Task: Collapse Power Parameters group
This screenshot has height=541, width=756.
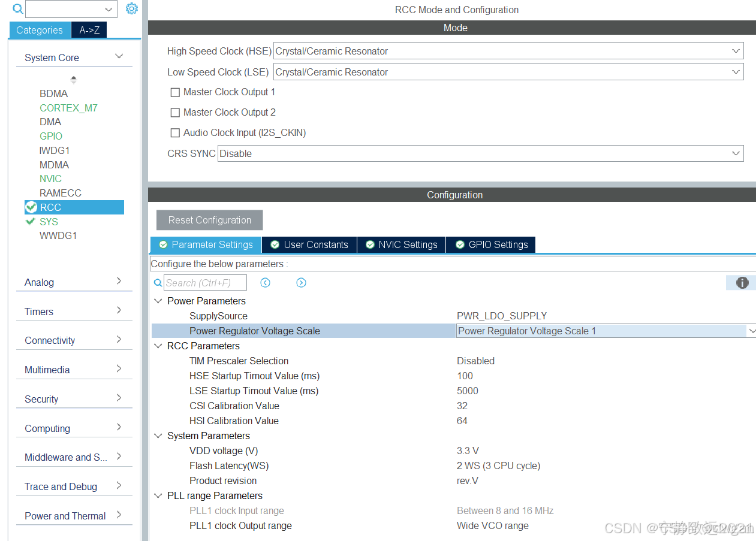Action: pyautogui.click(x=158, y=301)
